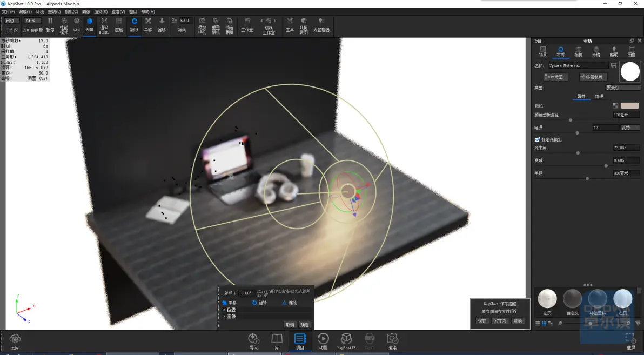
Task: Toggle render NURBS (渲染NURBS) mode
Action: pos(104,25)
